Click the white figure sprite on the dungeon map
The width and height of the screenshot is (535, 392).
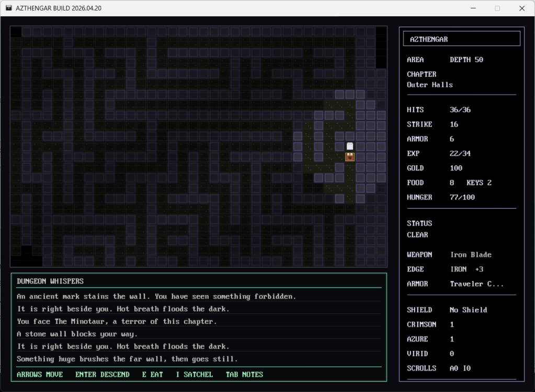pos(350,146)
